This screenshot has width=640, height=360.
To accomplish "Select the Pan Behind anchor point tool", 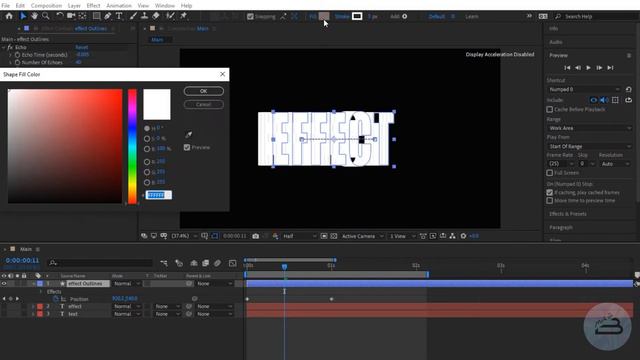I will pyautogui.click(x=82, y=16).
